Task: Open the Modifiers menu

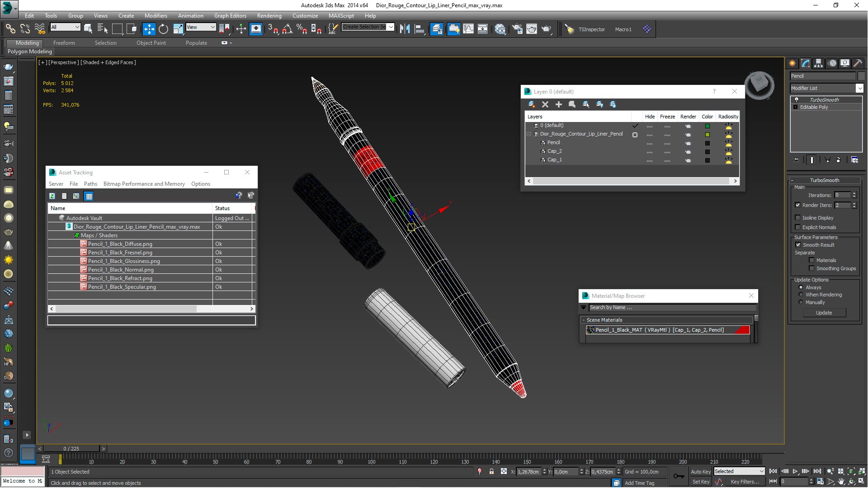Action: pos(156,15)
